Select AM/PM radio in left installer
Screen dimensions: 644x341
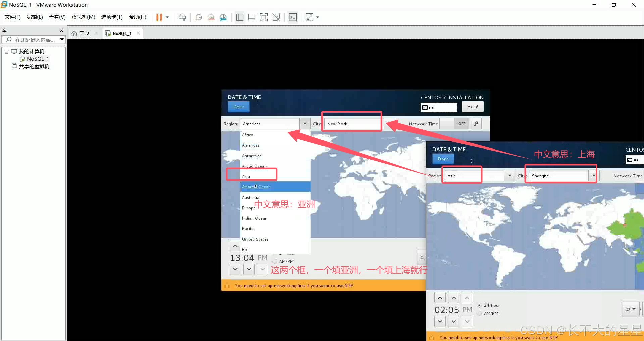(x=275, y=261)
